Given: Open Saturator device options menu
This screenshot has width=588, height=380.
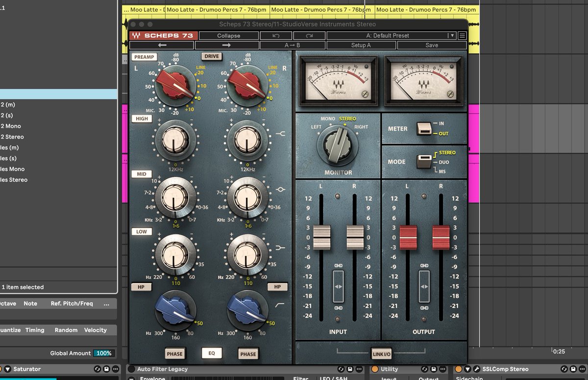Looking at the screenshot, I should click(115, 369).
